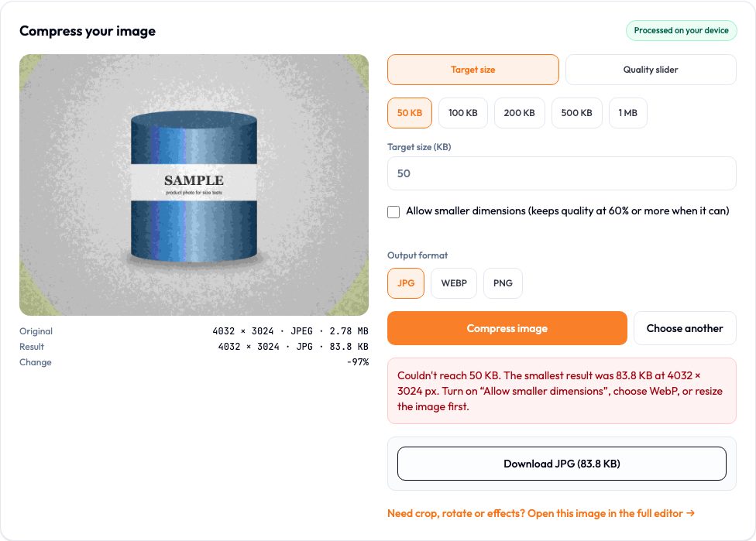
Task: Open this image in the full editor link
Action: click(x=541, y=514)
